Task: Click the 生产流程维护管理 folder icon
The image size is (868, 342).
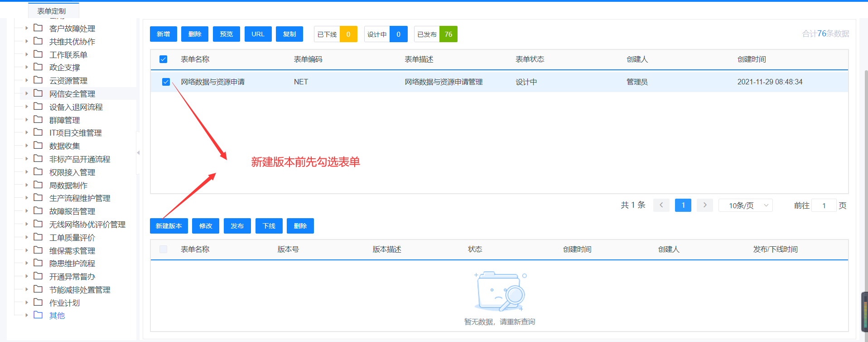Action: [x=38, y=198]
